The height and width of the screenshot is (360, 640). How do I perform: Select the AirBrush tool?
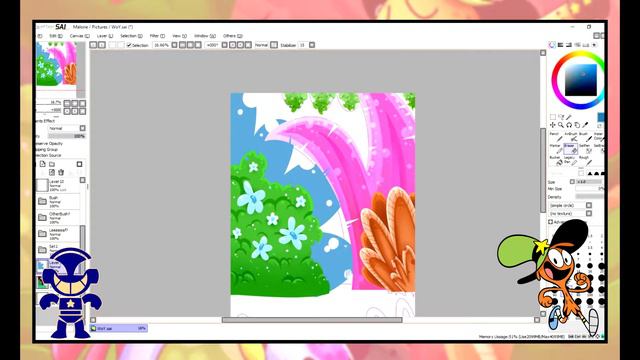click(x=571, y=137)
